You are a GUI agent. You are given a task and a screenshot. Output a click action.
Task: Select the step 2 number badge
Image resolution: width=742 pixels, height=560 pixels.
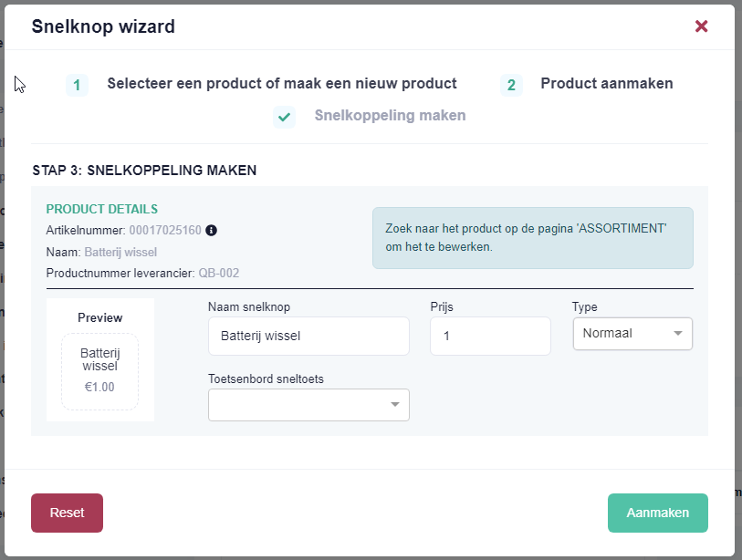[511, 85]
